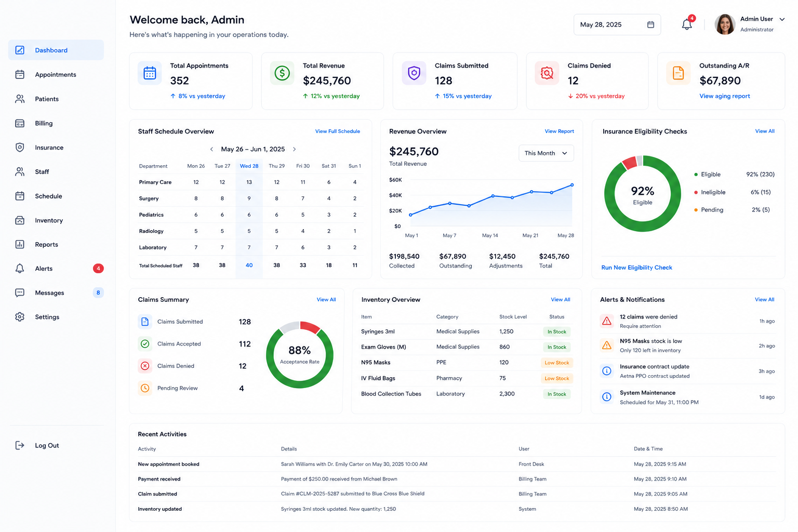Click the Staff people icon in sidebar
This screenshot has width=798, height=532.
pos(20,171)
